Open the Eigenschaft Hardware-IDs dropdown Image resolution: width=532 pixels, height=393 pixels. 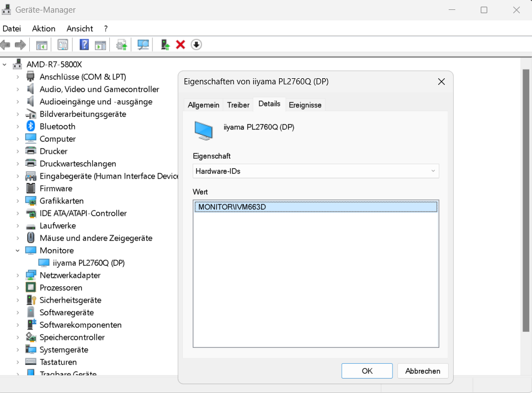click(316, 171)
